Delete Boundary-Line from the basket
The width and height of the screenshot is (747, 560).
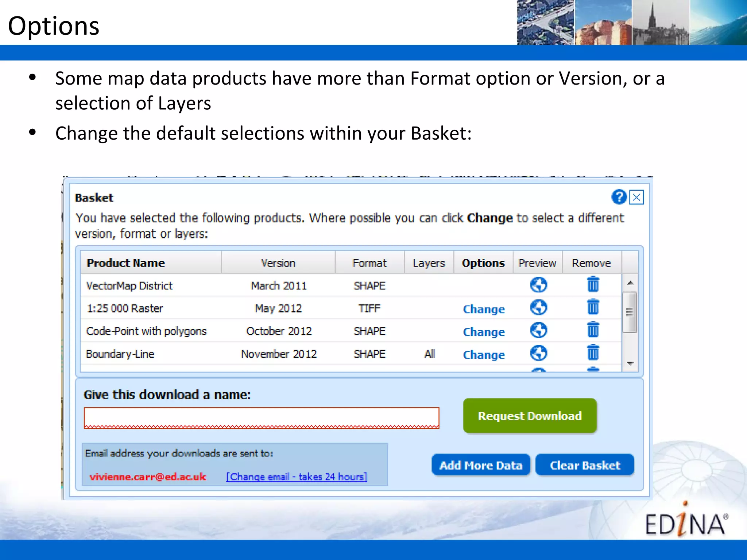(x=593, y=353)
